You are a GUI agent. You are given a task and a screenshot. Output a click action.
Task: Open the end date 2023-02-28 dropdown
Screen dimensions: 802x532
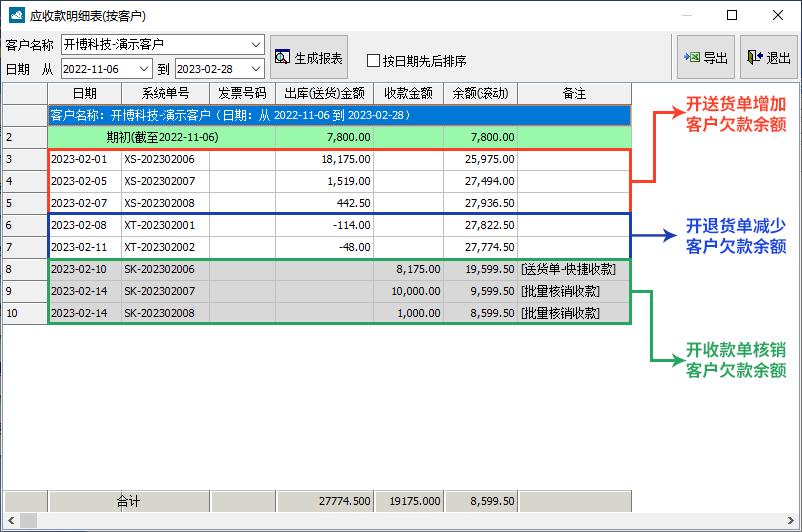click(256, 69)
